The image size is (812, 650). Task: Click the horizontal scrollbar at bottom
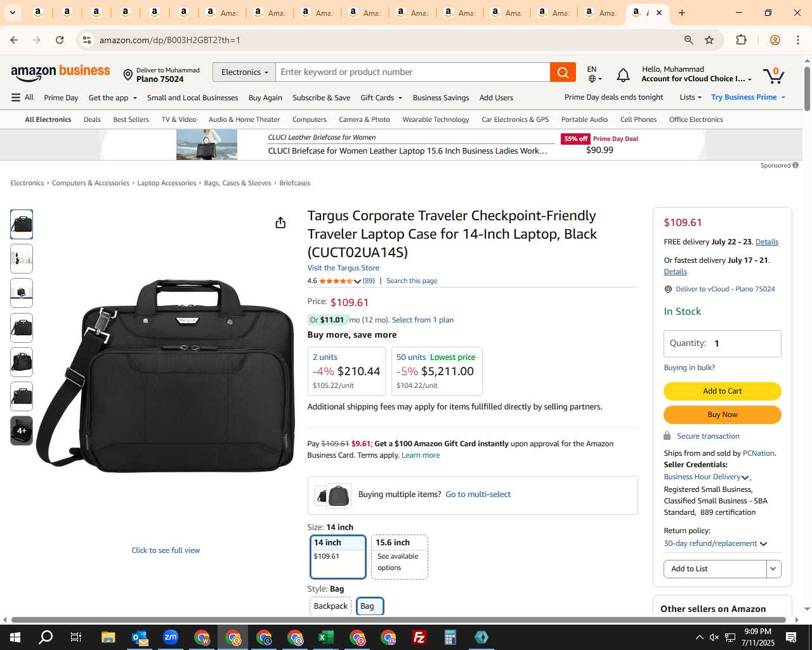[x=398, y=620]
